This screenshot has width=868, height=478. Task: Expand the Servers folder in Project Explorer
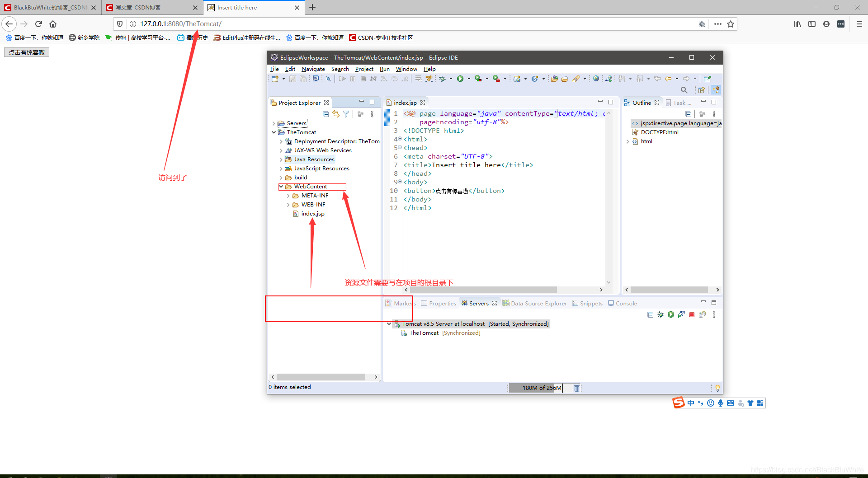point(274,123)
